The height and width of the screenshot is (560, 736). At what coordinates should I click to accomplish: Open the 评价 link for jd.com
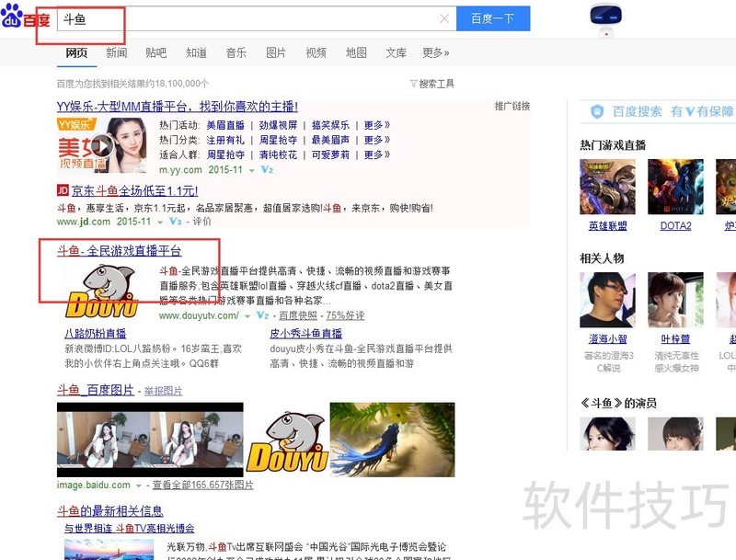[x=201, y=221]
